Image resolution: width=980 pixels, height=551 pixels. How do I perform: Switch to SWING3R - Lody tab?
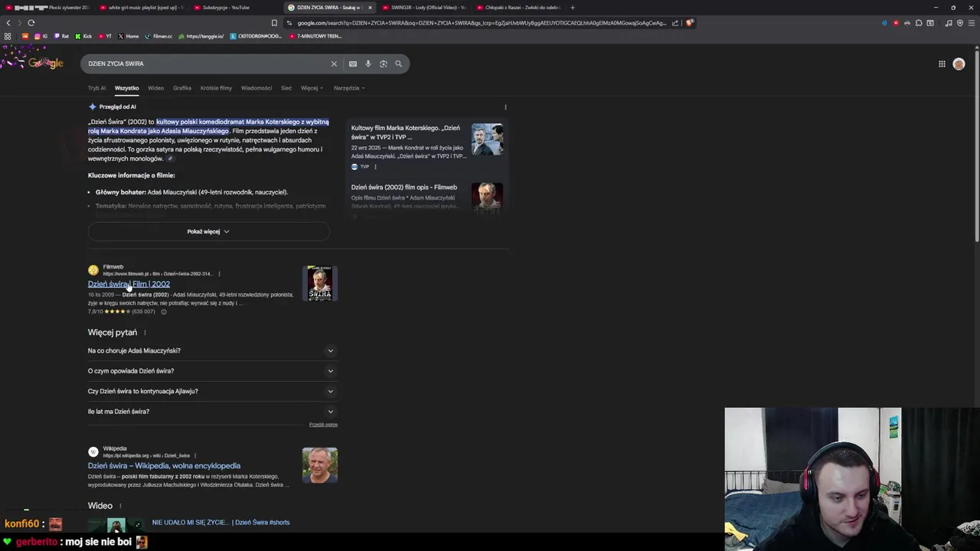tap(423, 8)
